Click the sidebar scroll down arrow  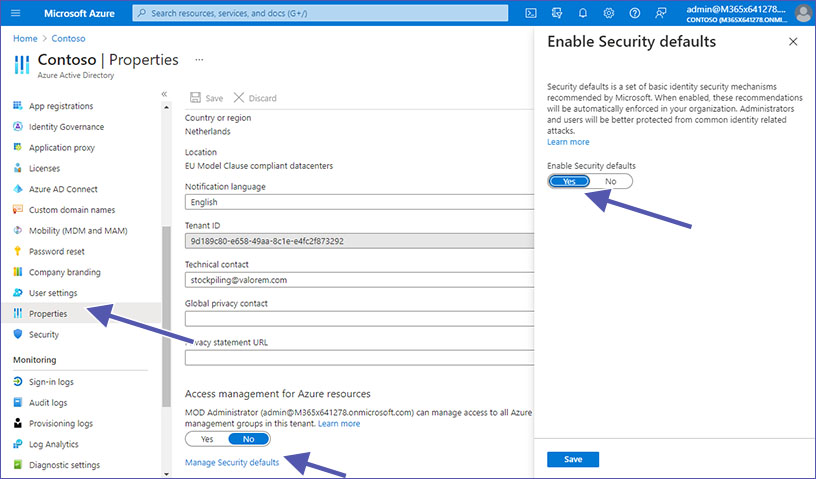coord(167,474)
